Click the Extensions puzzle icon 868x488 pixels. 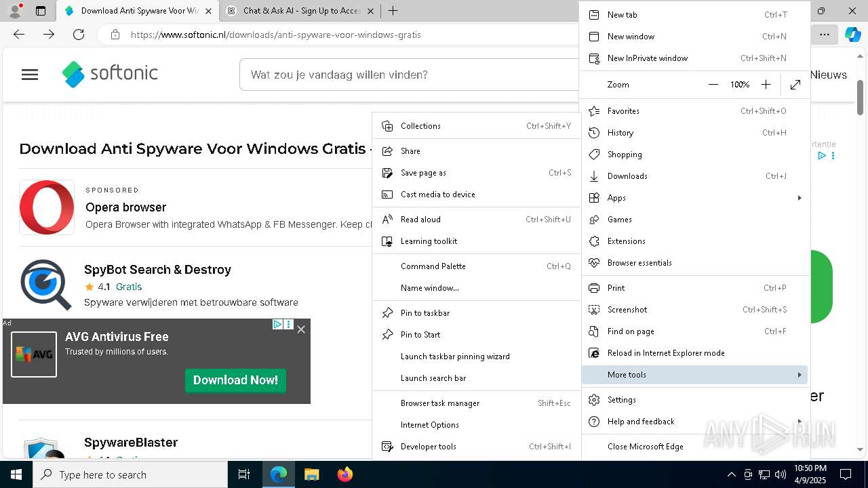pos(595,241)
